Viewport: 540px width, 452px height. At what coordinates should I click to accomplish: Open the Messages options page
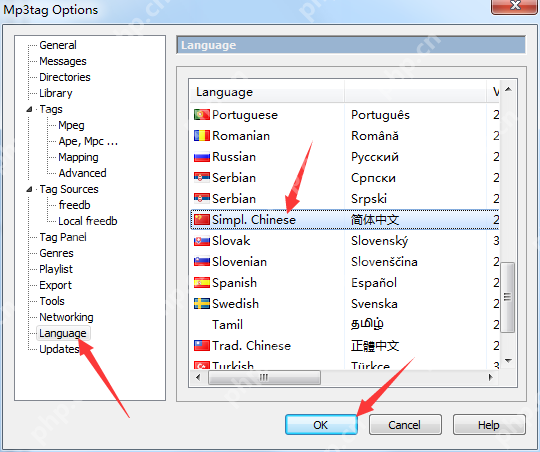63,61
